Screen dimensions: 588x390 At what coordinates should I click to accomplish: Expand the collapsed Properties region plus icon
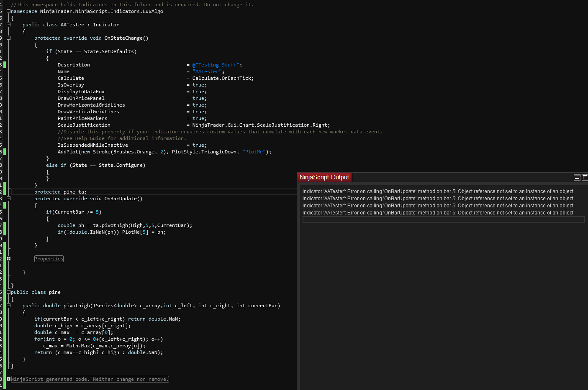click(8, 259)
